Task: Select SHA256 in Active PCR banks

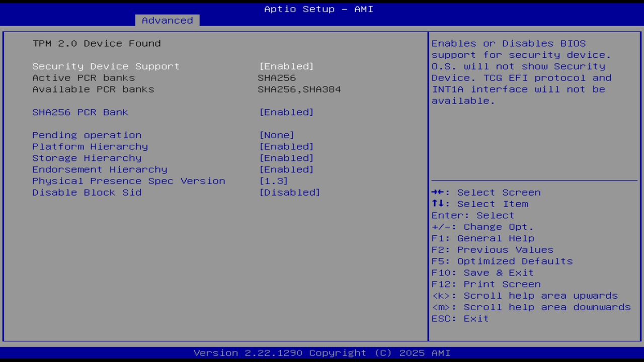Action: pyautogui.click(x=276, y=77)
